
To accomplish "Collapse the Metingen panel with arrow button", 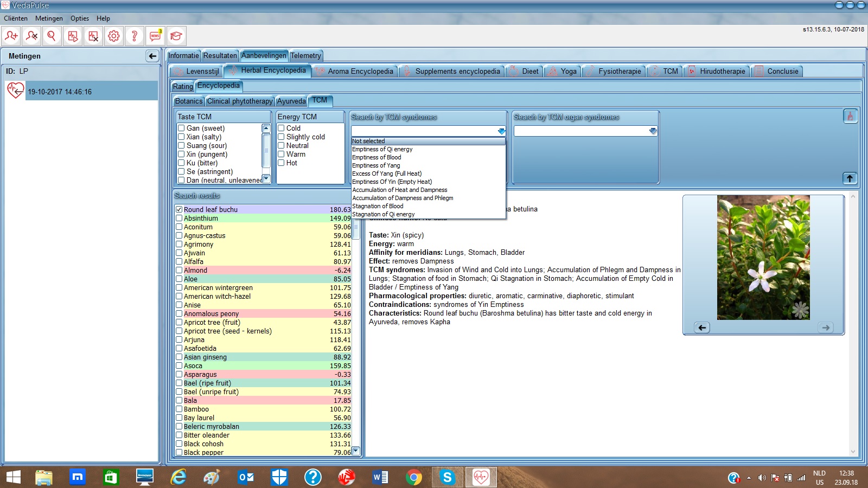I will click(x=152, y=56).
